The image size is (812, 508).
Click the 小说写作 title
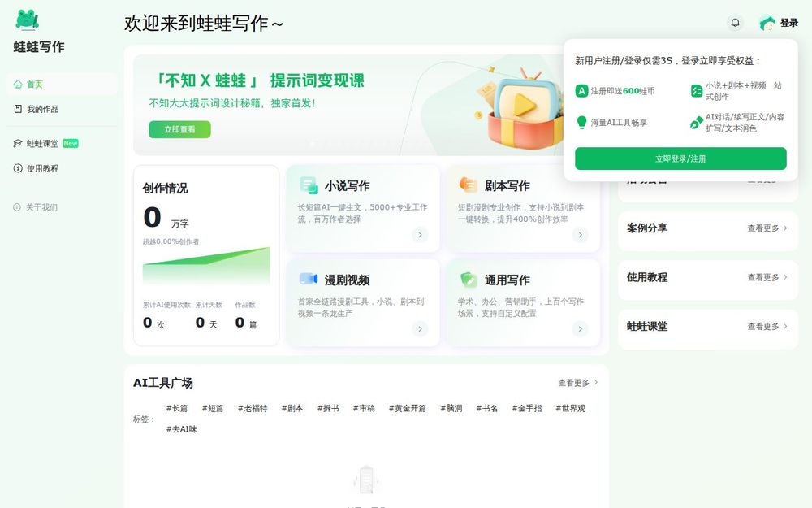click(347, 185)
